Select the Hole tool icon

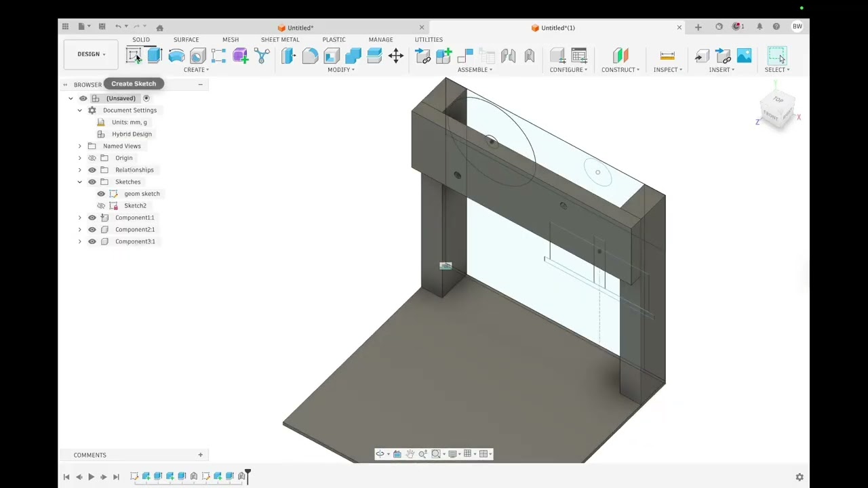(197, 56)
